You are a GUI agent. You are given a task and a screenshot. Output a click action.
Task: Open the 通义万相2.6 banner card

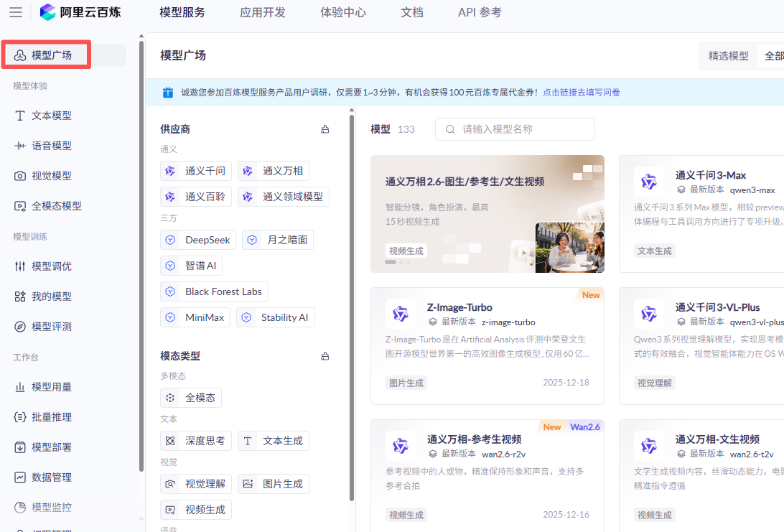[x=487, y=214]
